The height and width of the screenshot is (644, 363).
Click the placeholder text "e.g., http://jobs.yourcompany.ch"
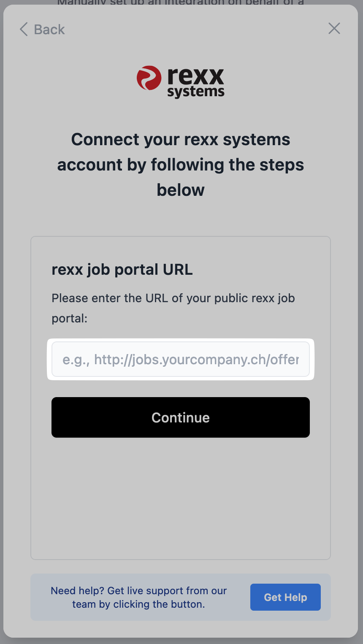click(181, 360)
